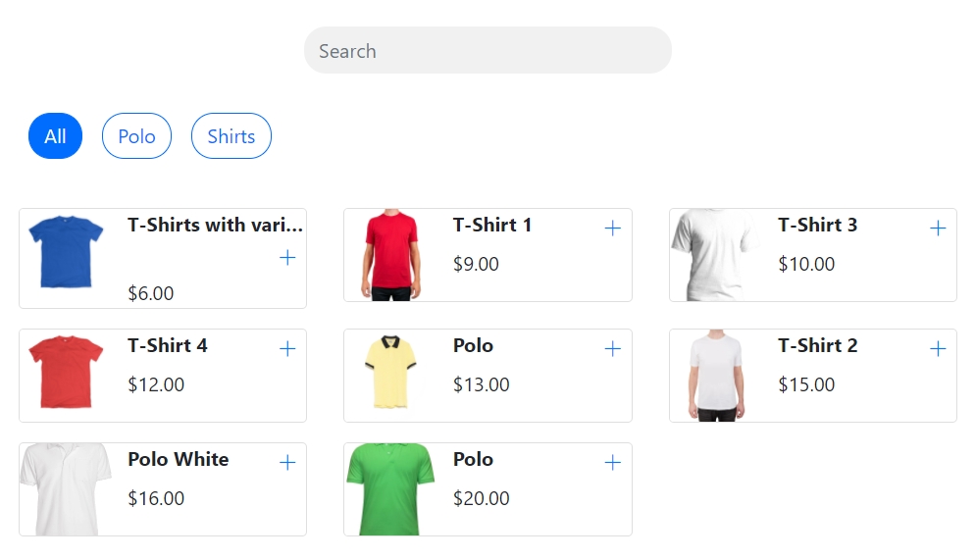
Task: Click the Polo White product name
Action: 179,459
